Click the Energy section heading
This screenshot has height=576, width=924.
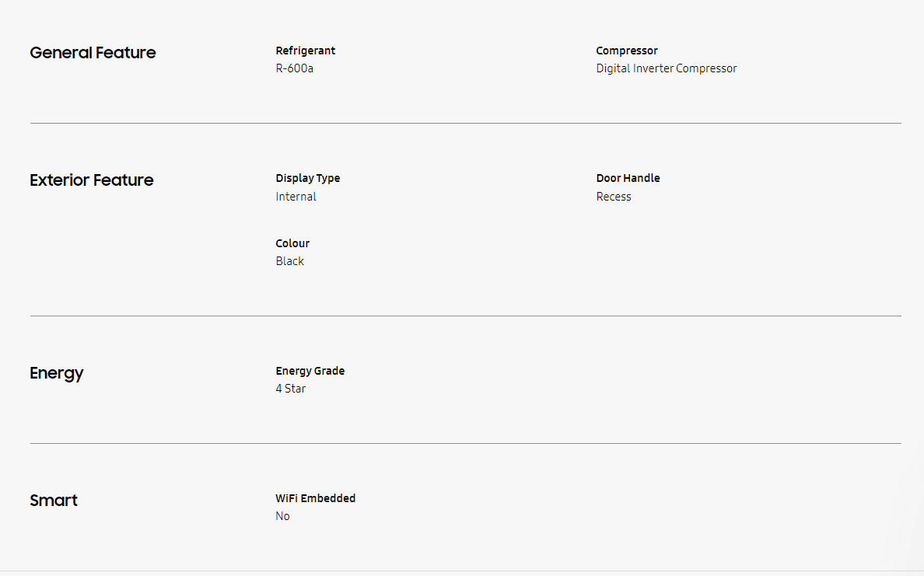(x=57, y=373)
